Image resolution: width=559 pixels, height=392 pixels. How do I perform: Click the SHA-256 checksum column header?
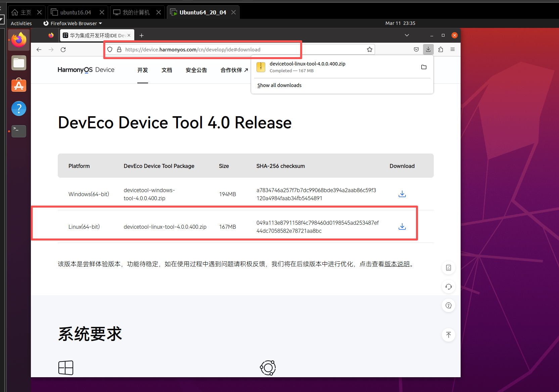point(281,166)
